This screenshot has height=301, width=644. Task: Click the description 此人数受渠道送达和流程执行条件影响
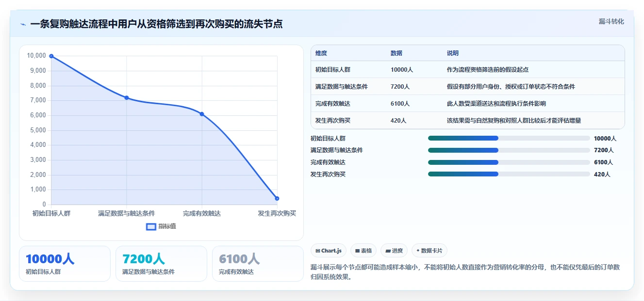[x=496, y=104]
